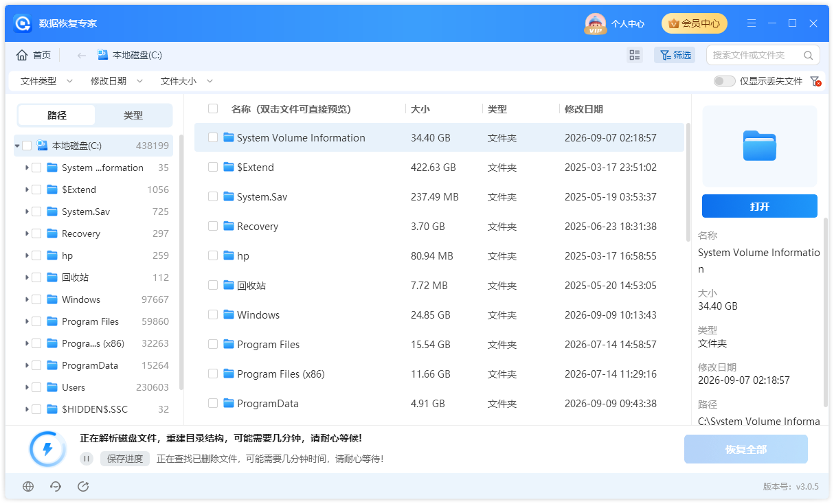This screenshot has width=834, height=504.
Task: Click the folder icon of the System.Sav list row
Action: point(229,196)
